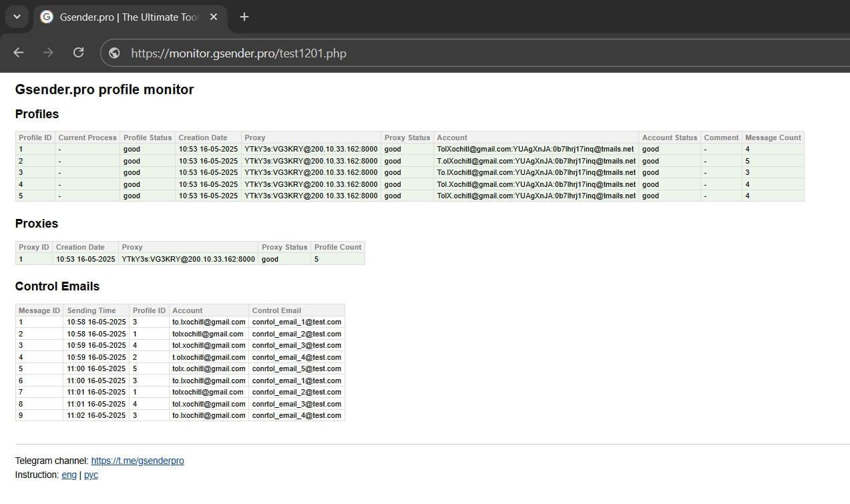Select the TolXochitl@gmail.com account cell
This screenshot has height=504, width=850.
tap(536, 150)
